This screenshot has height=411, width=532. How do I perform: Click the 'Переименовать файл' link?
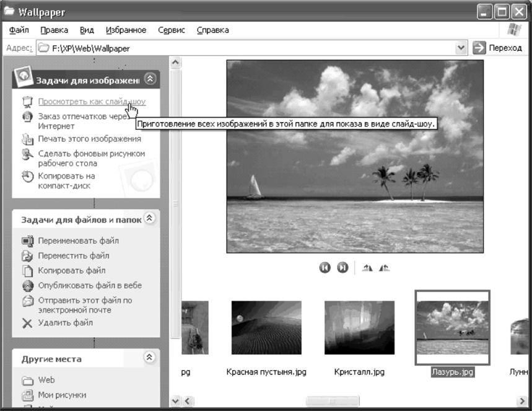click(x=79, y=241)
